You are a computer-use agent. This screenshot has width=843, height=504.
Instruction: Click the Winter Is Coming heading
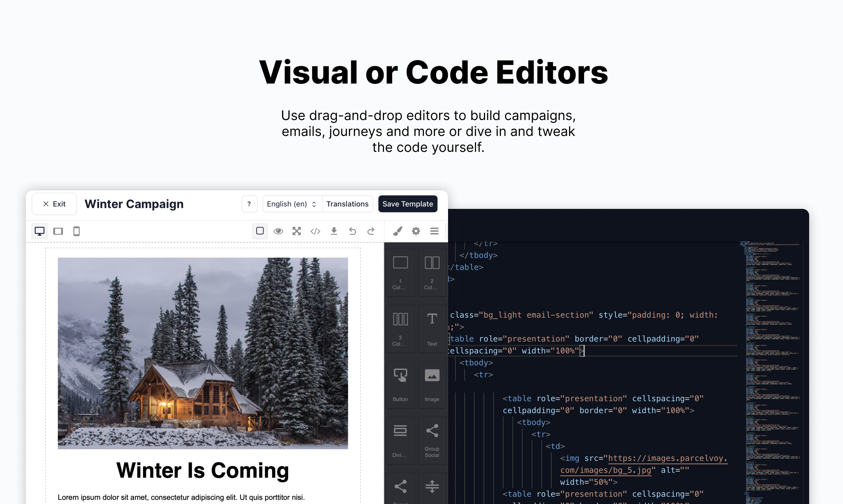coord(202,471)
